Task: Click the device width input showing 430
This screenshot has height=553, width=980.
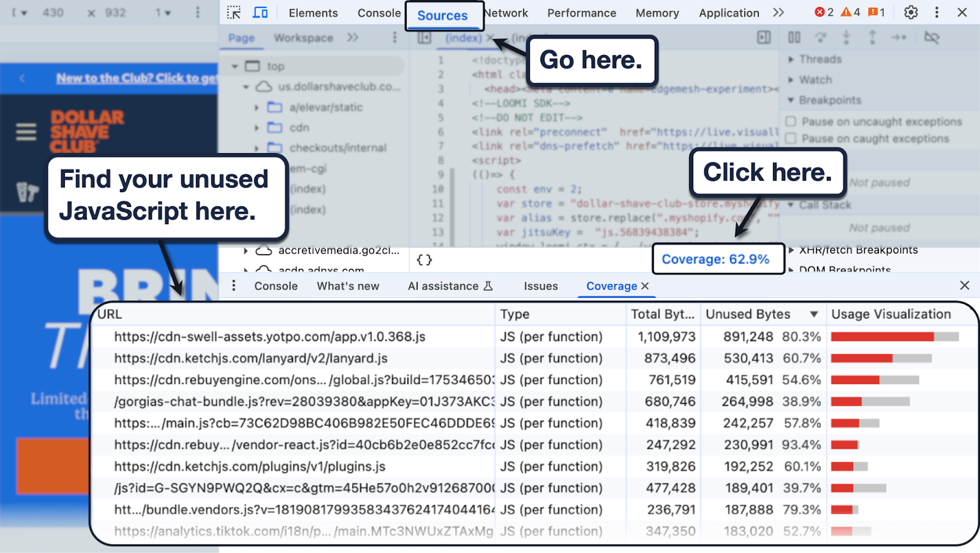Action: (53, 12)
